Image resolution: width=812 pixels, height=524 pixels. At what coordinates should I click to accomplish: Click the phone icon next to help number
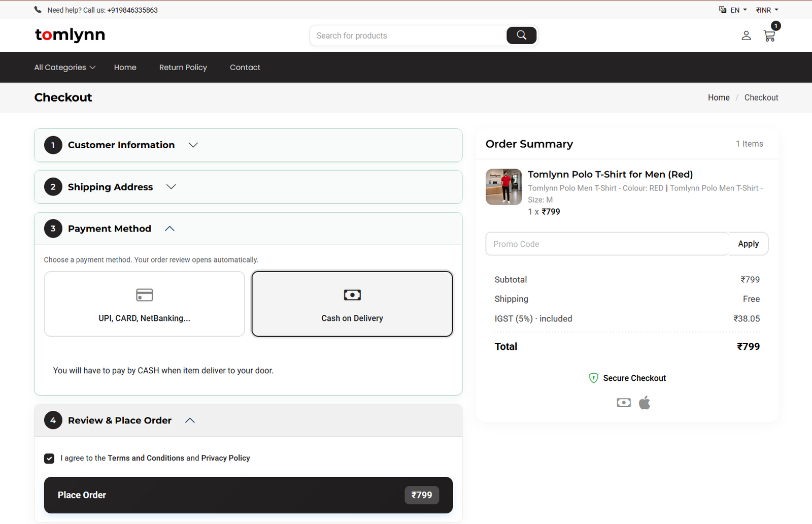(x=38, y=10)
